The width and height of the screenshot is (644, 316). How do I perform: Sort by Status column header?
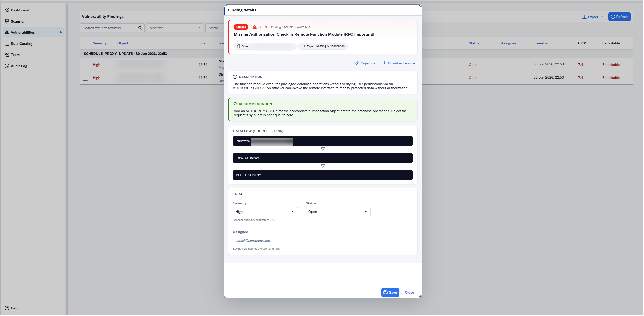pyautogui.click(x=474, y=43)
